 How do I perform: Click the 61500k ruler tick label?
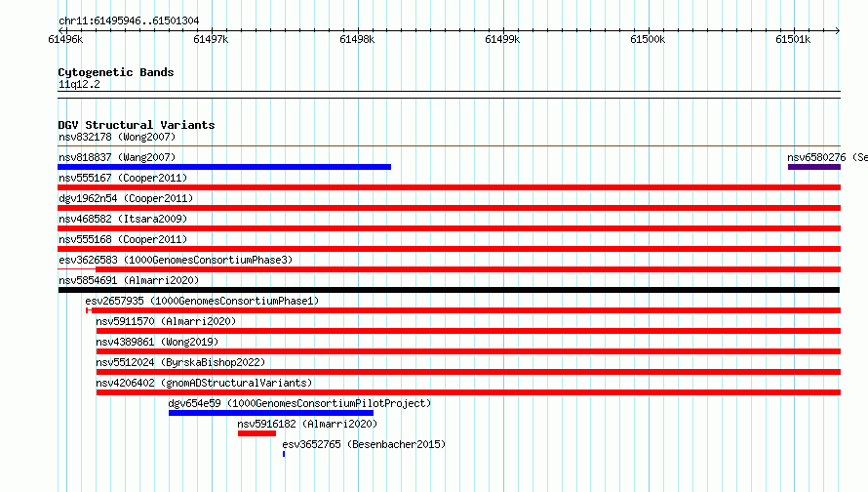(x=648, y=39)
